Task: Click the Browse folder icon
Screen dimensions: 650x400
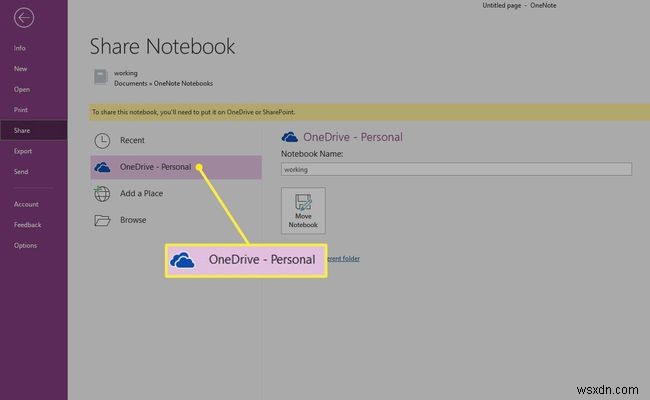Action: click(x=102, y=220)
